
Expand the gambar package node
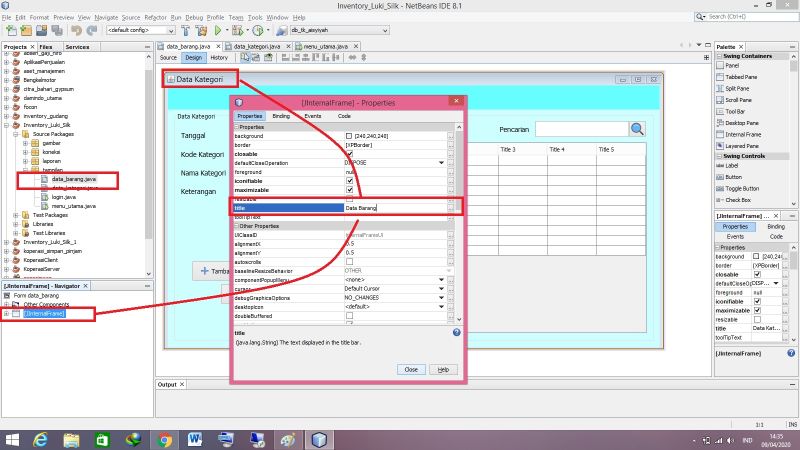pyautogui.click(x=26, y=143)
